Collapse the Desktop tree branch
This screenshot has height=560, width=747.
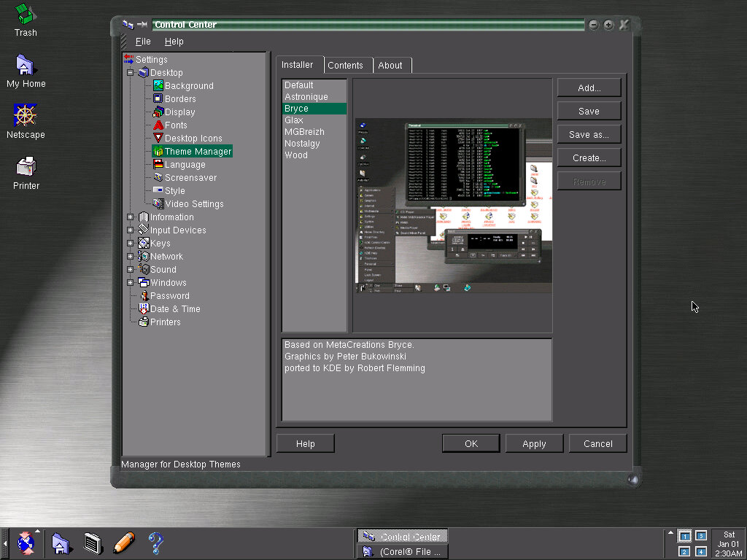pos(131,73)
